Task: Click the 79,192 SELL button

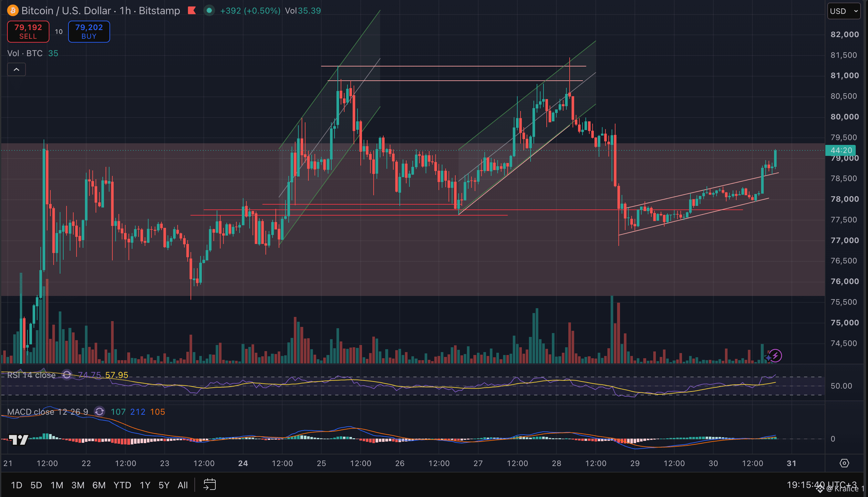Action: (x=28, y=31)
